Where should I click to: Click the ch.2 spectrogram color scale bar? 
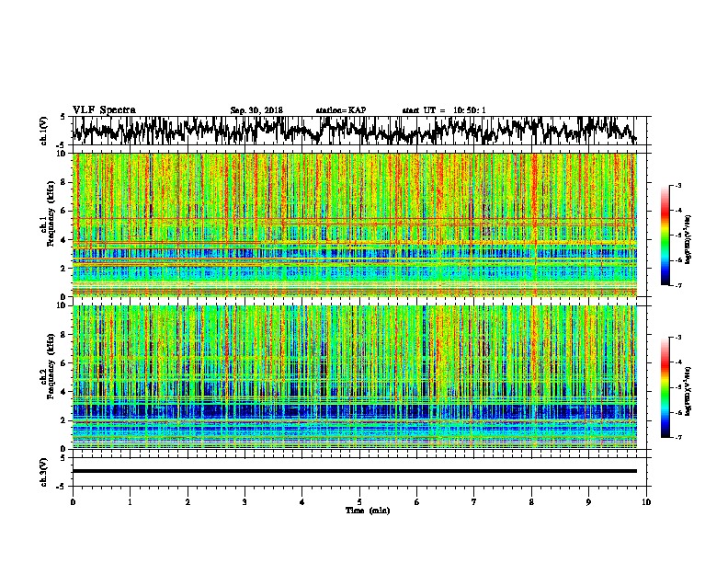[665, 387]
